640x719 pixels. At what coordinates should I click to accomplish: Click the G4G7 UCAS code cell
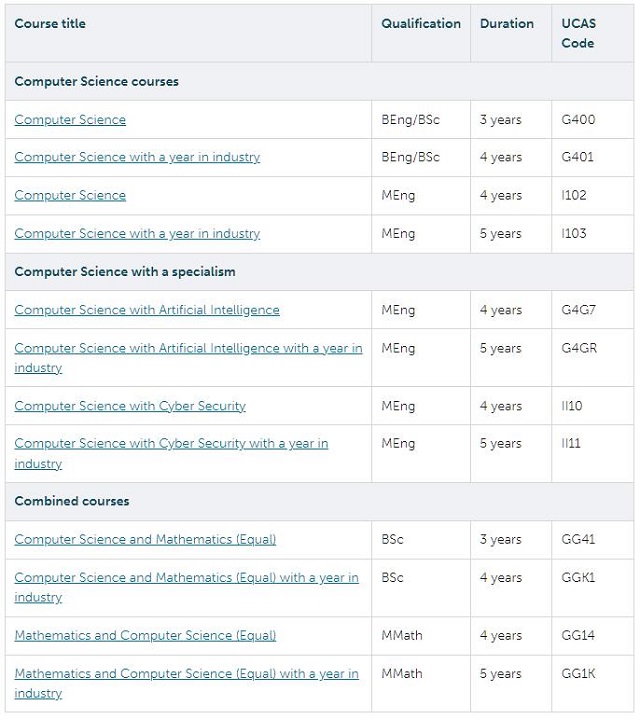[579, 310]
